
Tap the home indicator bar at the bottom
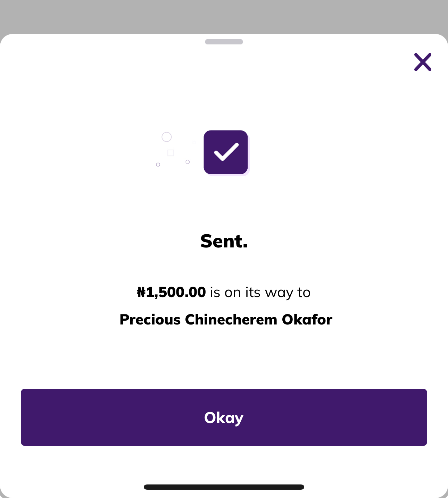click(x=224, y=487)
